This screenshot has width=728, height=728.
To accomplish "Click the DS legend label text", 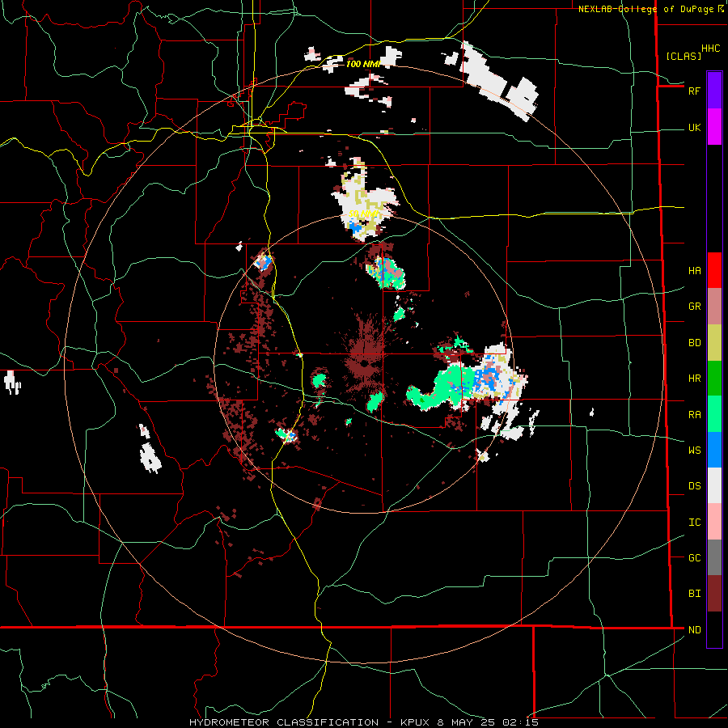I will tap(694, 486).
